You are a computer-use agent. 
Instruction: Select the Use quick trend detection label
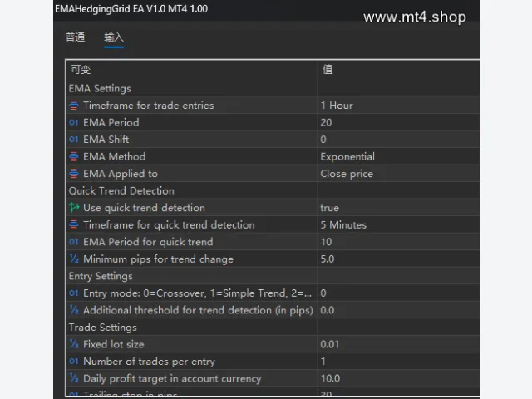coord(144,208)
